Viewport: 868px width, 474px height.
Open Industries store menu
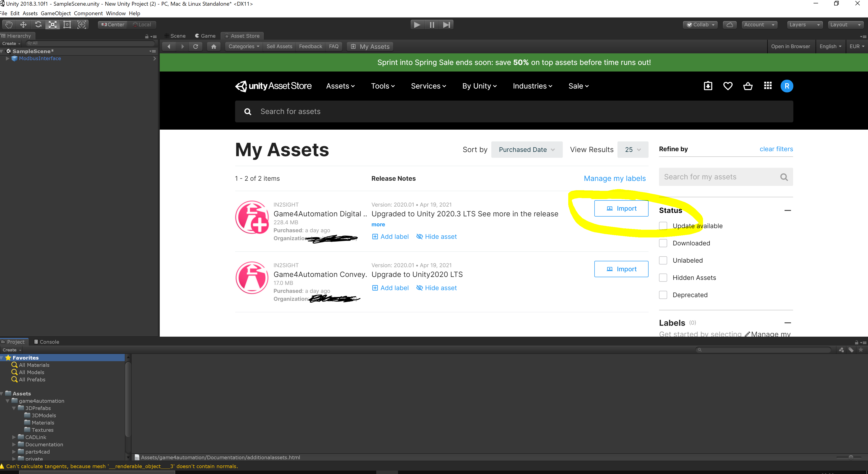(x=532, y=86)
